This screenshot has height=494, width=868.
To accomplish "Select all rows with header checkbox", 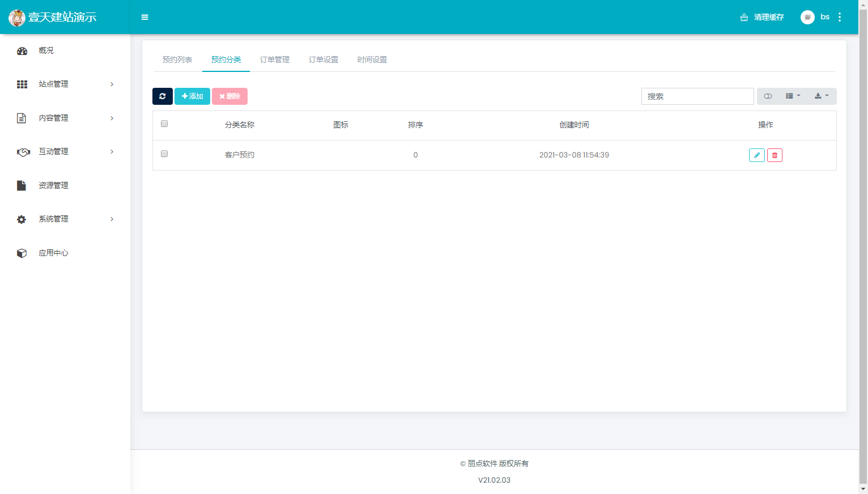I will (x=164, y=123).
